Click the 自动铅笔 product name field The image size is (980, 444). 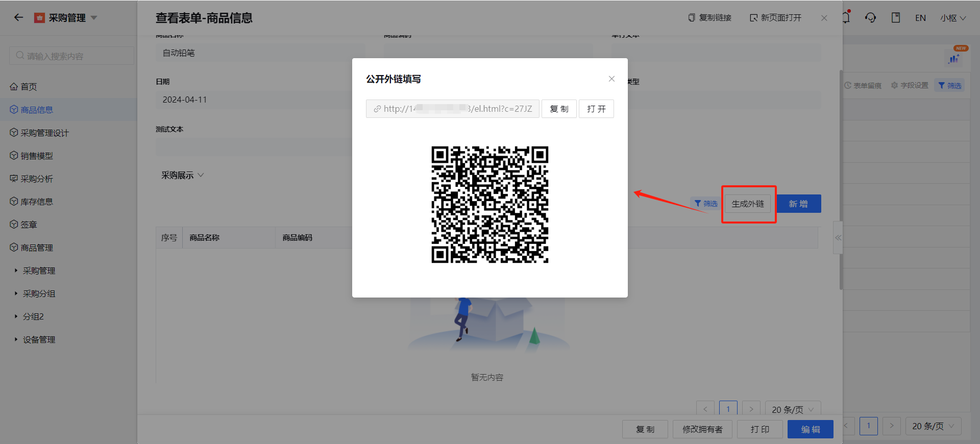point(261,53)
